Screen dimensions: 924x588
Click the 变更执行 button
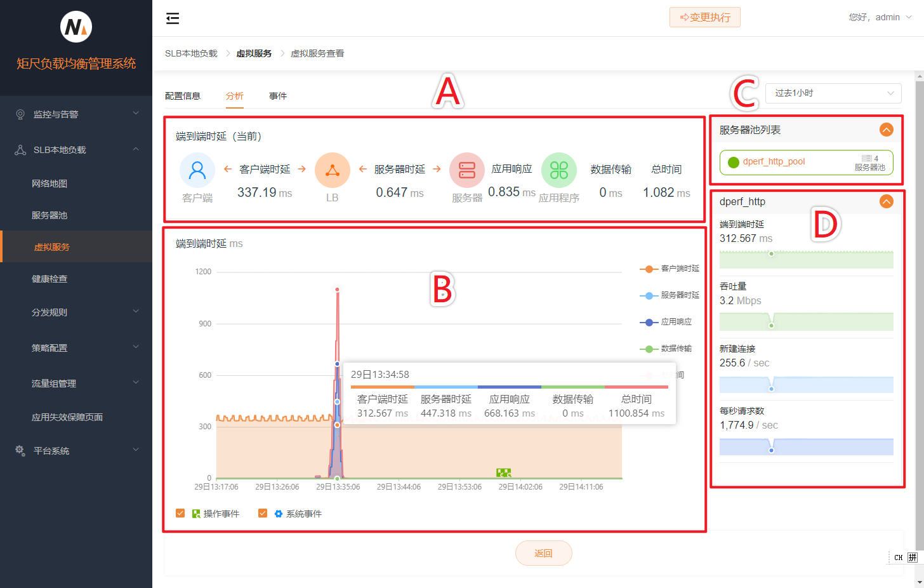click(704, 18)
